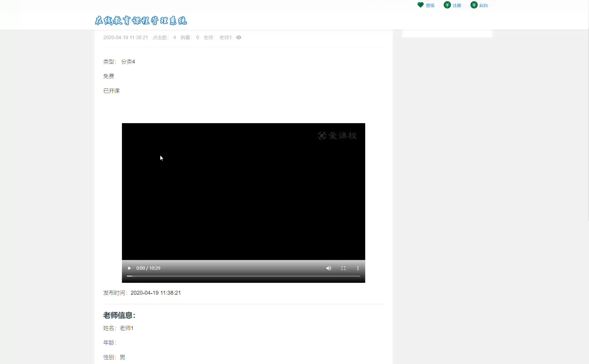
Task: Open the video more-options menu
Action: pos(358,268)
